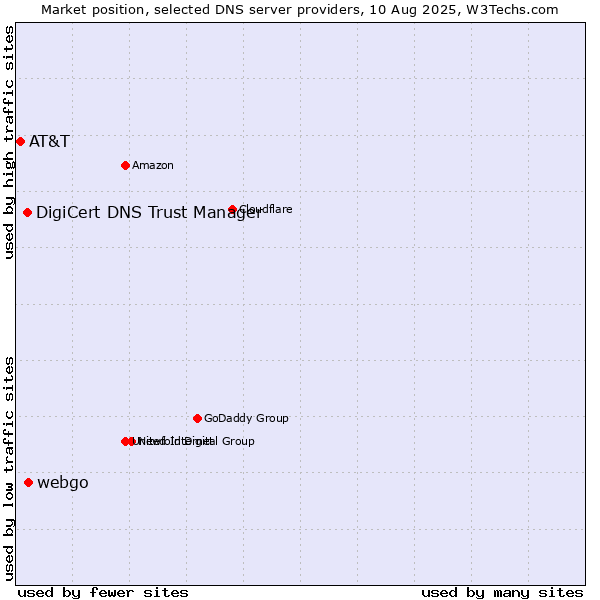Click the 'used by many sites' axis label
Image resolution: width=600 pixels, height=600 pixels.
502,593
